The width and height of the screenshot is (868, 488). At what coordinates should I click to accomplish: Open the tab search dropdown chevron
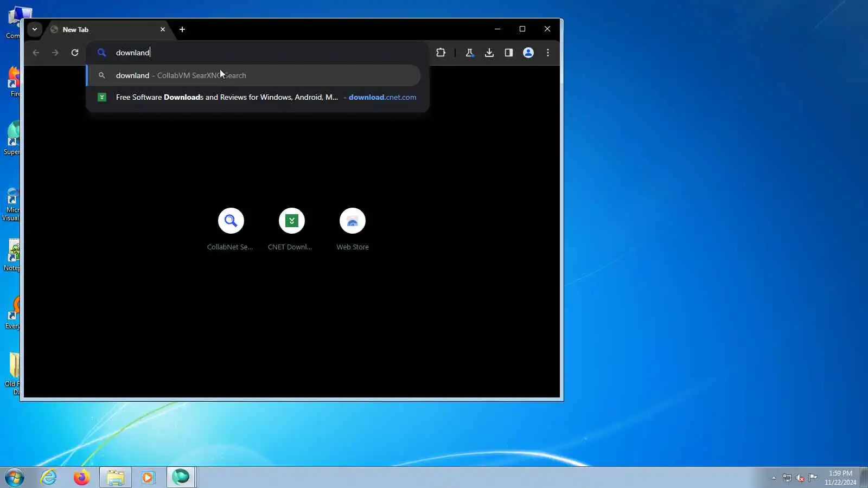pyautogui.click(x=34, y=29)
